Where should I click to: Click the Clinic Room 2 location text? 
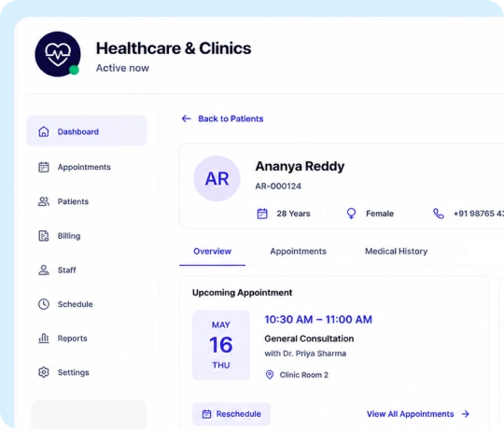pyautogui.click(x=303, y=375)
